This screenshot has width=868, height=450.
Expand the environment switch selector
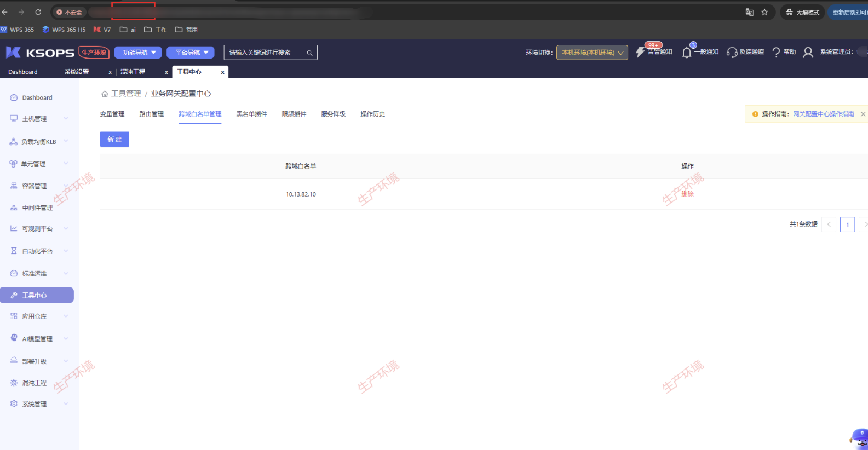[x=592, y=53]
